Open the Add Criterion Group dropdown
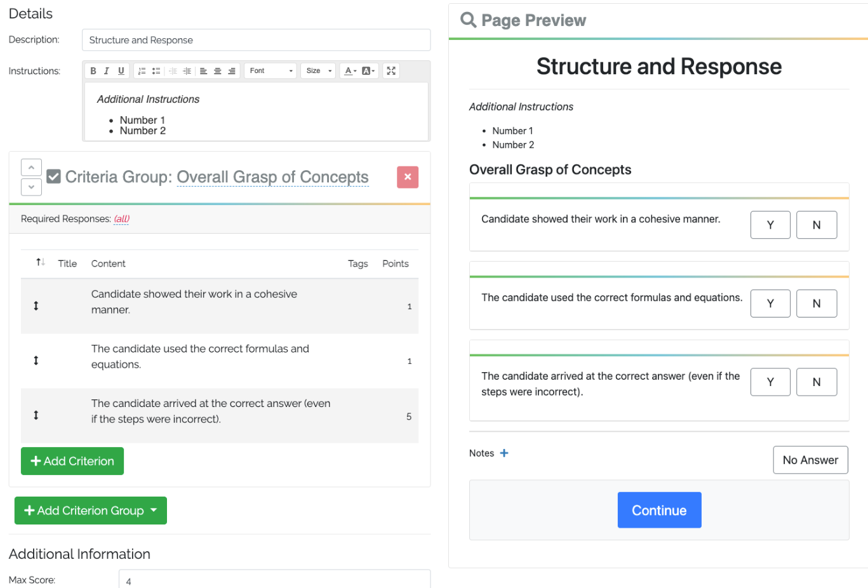This screenshot has height=588, width=868. pyautogui.click(x=91, y=511)
